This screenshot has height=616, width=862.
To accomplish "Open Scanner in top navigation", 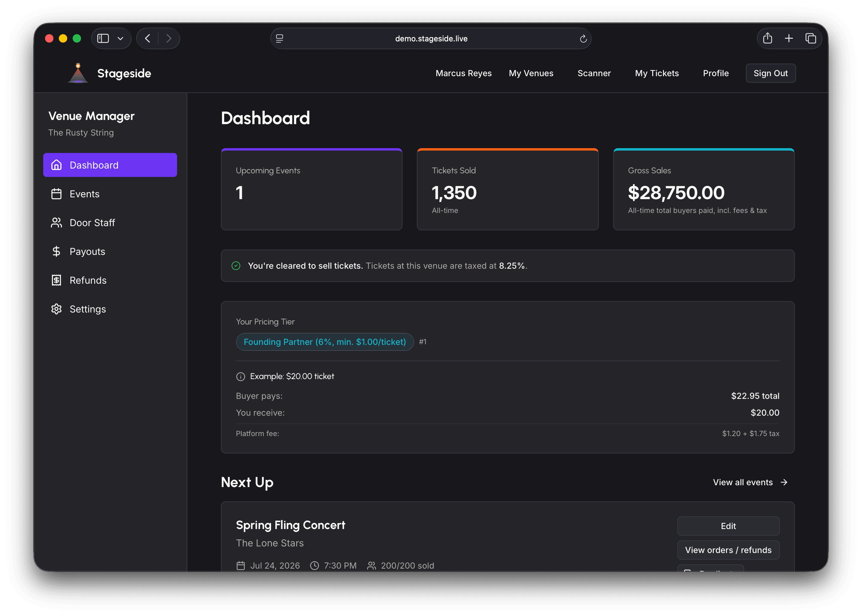I will click(x=594, y=73).
